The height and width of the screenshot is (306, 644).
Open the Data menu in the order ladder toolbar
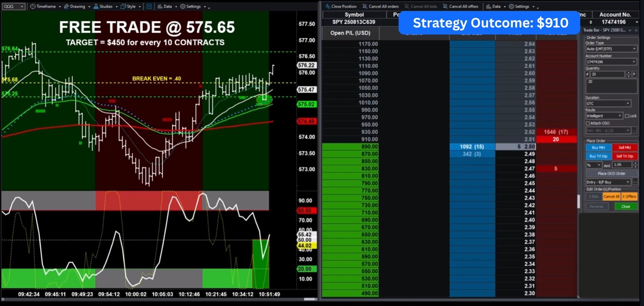[x=495, y=7]
